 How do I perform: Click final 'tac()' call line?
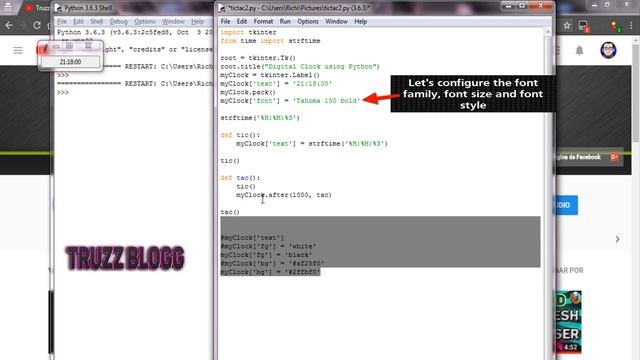tap(230, 212)
